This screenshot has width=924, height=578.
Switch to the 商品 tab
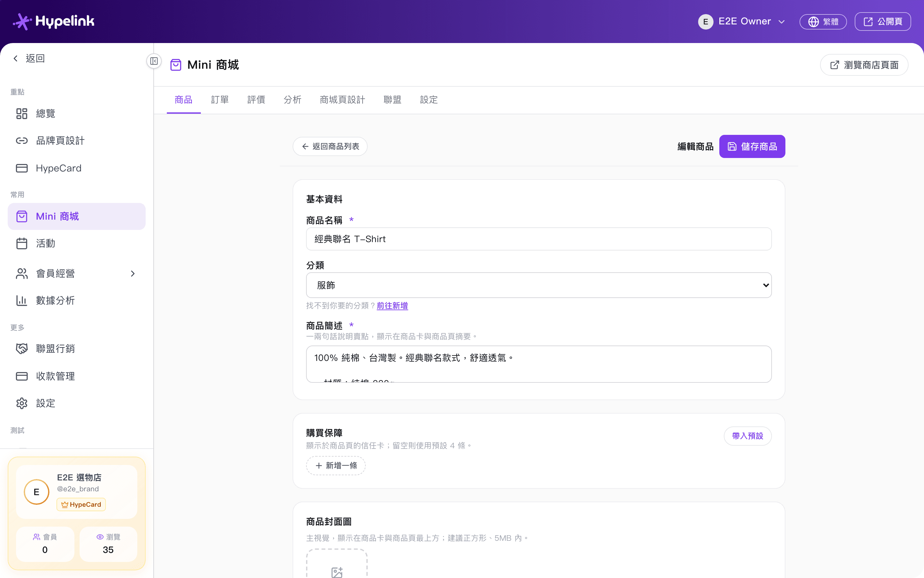coord(184,100)
